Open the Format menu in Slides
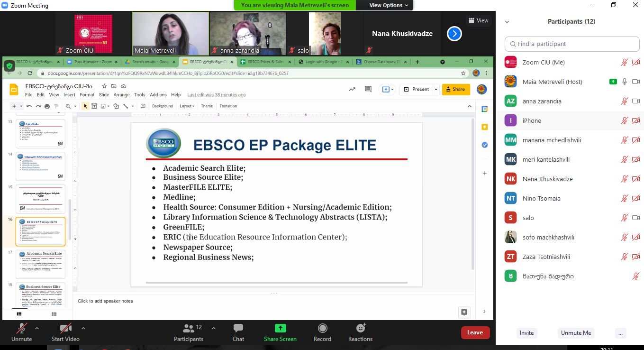 coord(87,95)
